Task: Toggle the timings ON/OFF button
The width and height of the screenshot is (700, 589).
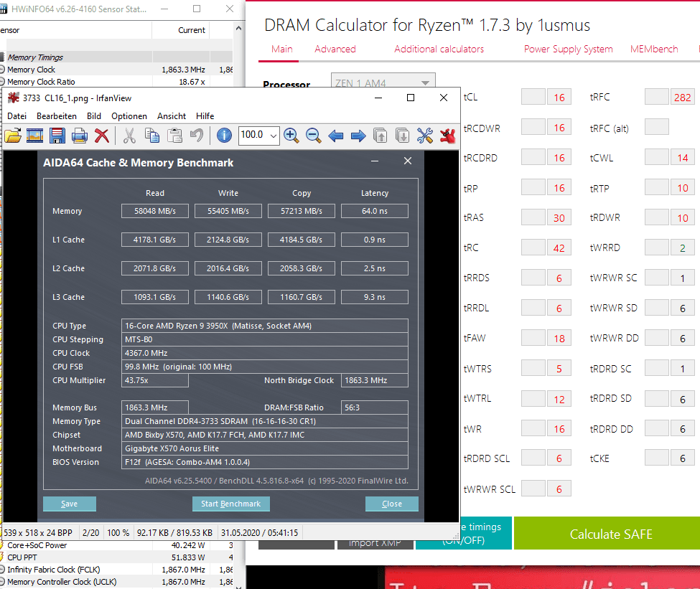Action: [x=463, y=533]
